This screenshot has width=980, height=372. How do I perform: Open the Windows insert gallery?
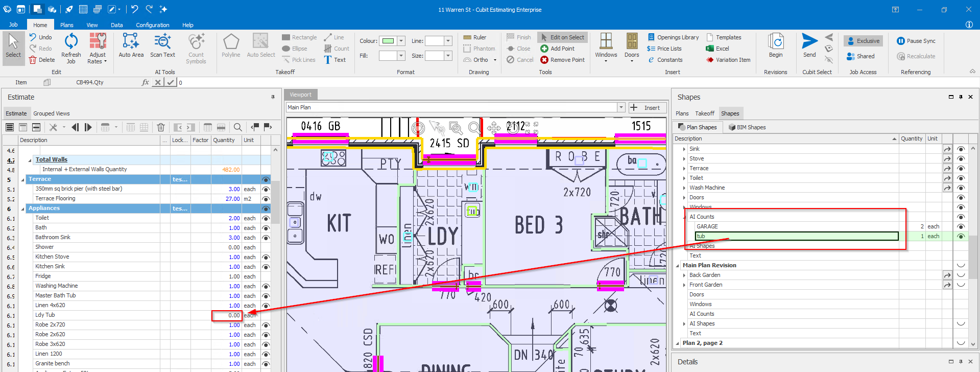606,48
